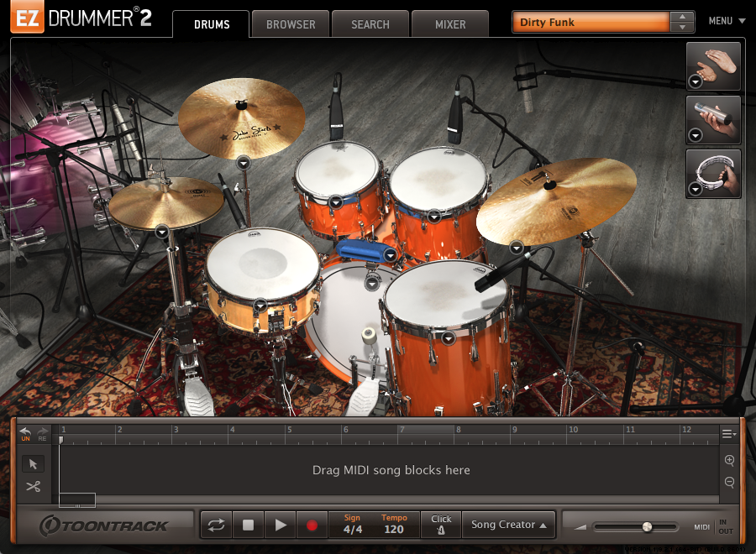The height and width of the screenshot is (554, 756).
Task: Click the tambourine percussion icon
Action: (714, 174)
